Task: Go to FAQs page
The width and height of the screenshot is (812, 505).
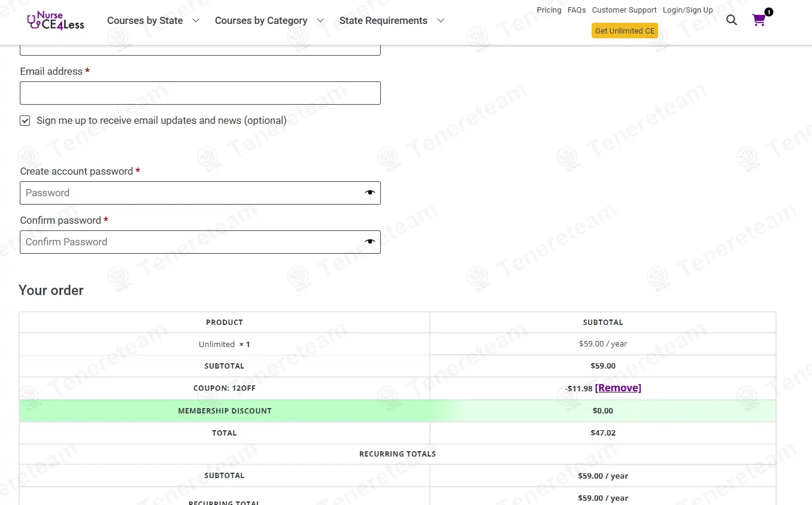Action: tap(576, 10)
